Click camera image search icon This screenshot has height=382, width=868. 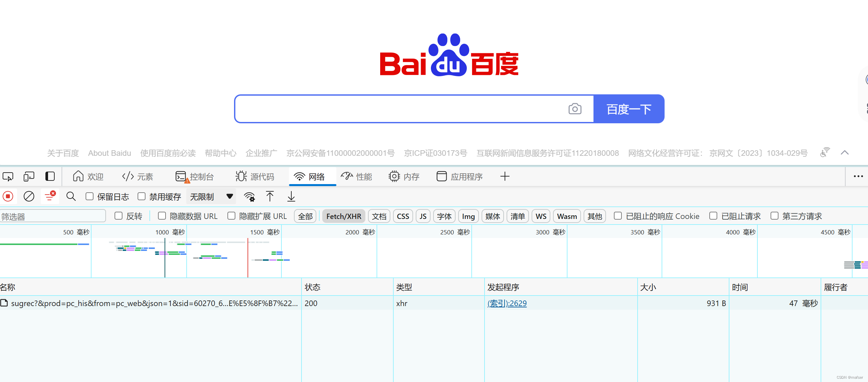tap(575, 109)
